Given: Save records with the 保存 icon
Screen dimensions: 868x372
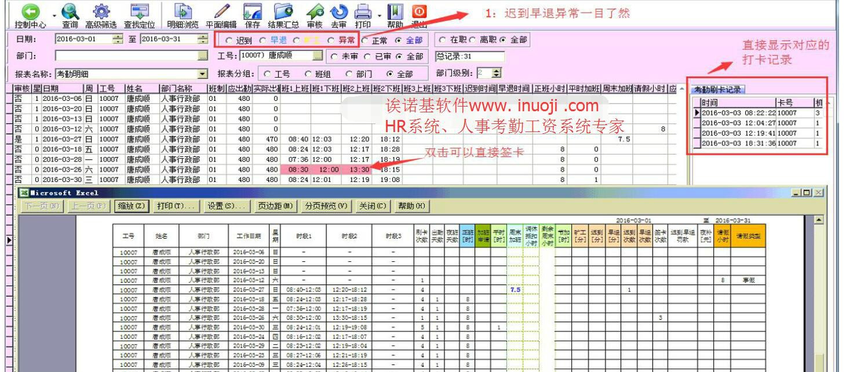Looking at the screenshot, I should click(x=251, y=13).
